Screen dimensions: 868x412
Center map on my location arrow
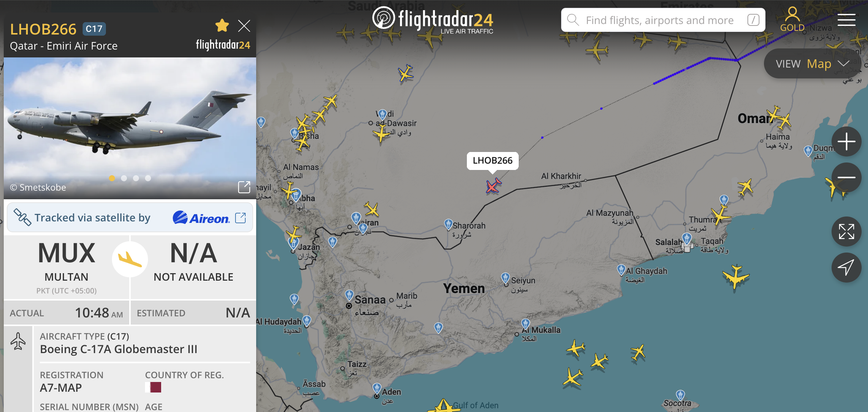pos(847,268)
